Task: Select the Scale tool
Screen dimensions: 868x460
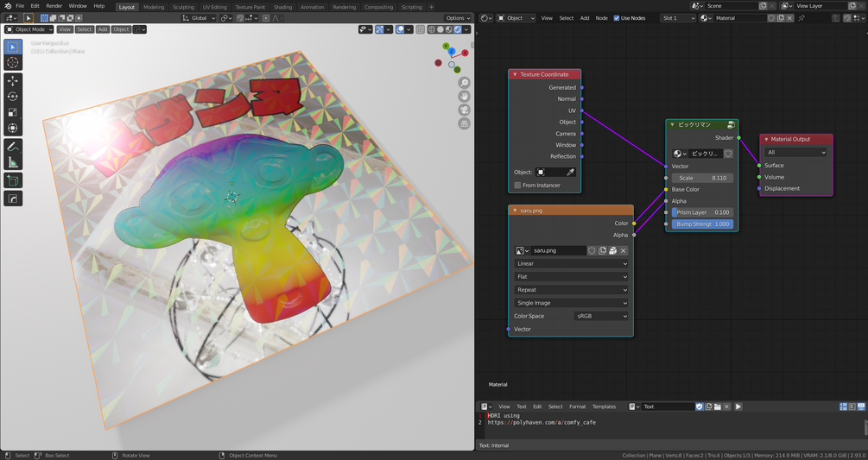Action: point(13,112)
